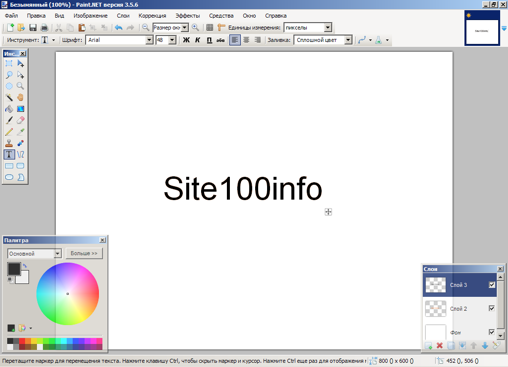The height and width of the screenshot is (367, 508).
Task: Select the Ellipse shape tool
Action: coord(9,177)
